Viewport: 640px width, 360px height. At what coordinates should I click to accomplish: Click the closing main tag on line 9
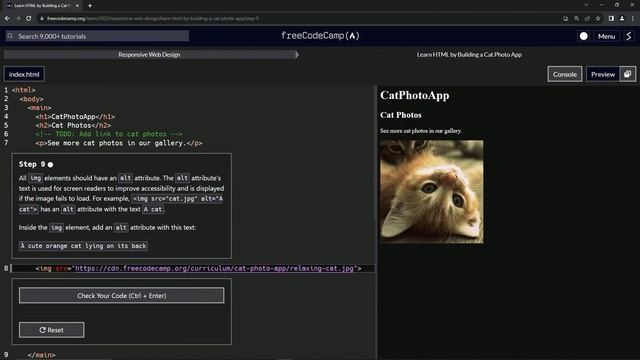click(x=41, y=355)
